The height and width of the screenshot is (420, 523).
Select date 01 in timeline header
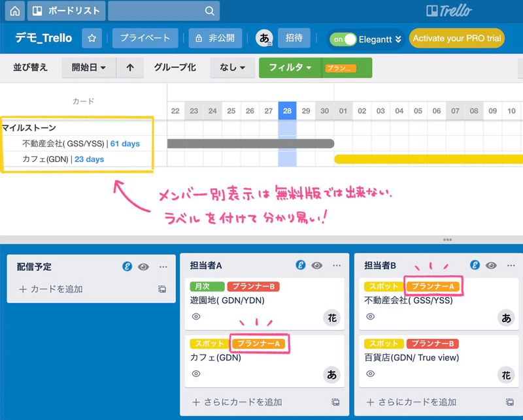343,111
